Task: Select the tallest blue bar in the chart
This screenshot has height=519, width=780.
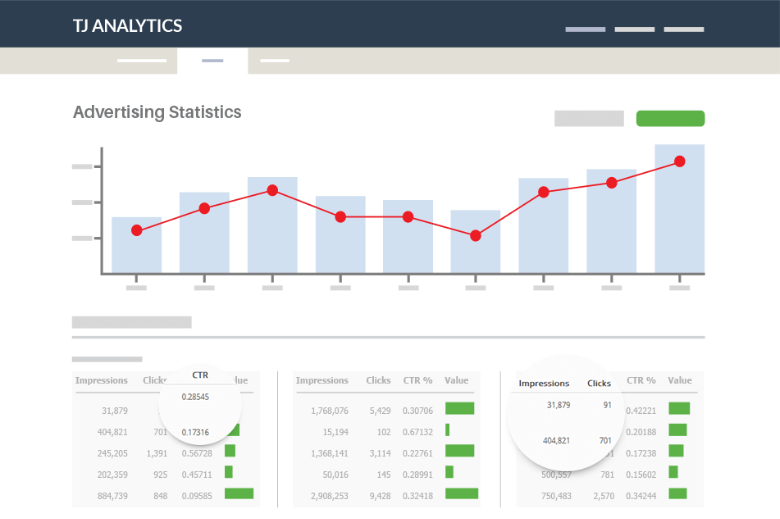Action: 679,208
